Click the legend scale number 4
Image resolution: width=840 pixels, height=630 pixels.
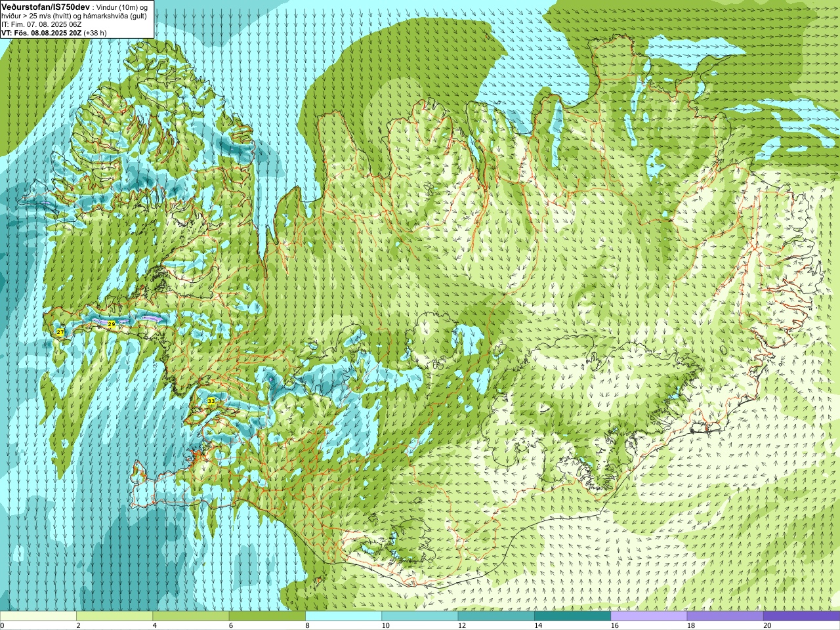click(154, 625)
